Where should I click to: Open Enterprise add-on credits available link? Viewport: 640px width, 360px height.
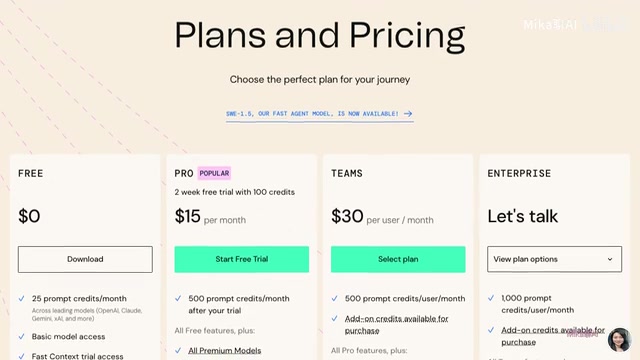553,336
